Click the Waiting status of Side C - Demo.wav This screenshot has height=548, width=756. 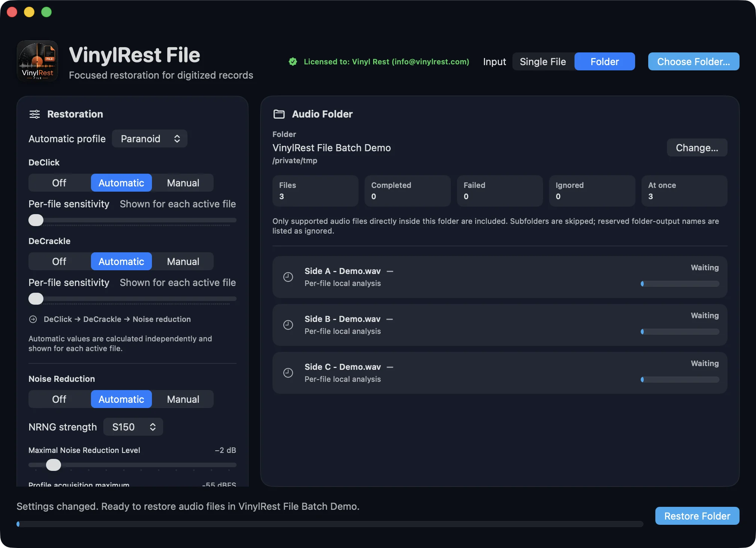[x=705, y=363]
